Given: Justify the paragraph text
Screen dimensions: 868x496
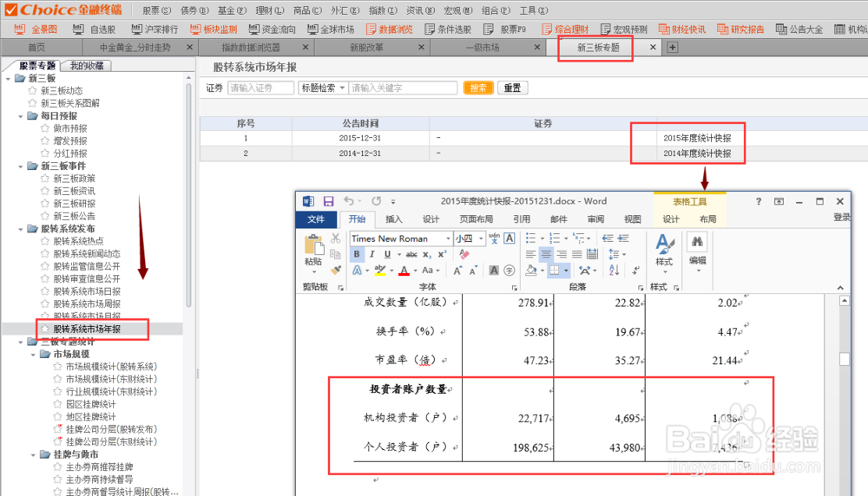Looking at the screenshot, I should pyautogui.click(x=577, y=254).
